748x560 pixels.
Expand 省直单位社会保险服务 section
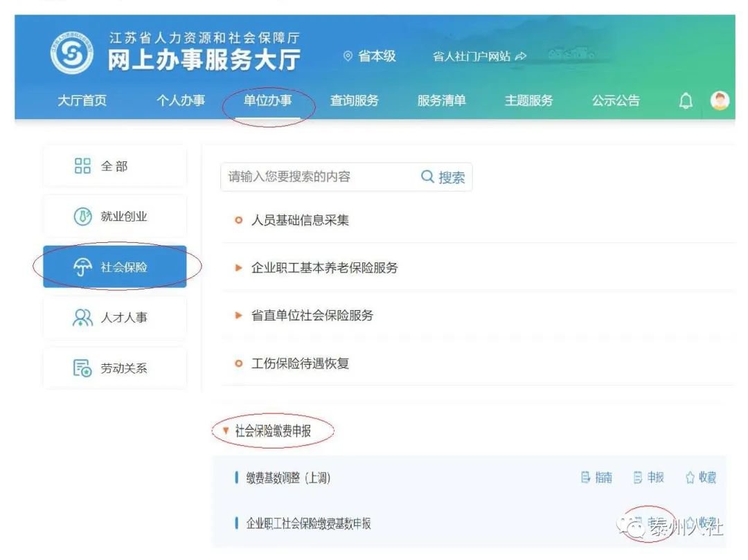pos(312,316)
